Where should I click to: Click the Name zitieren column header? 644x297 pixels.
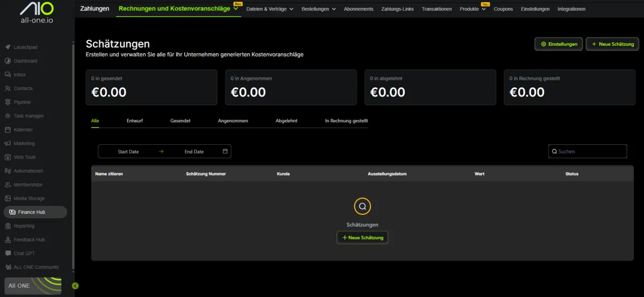(x=109, y=174)
